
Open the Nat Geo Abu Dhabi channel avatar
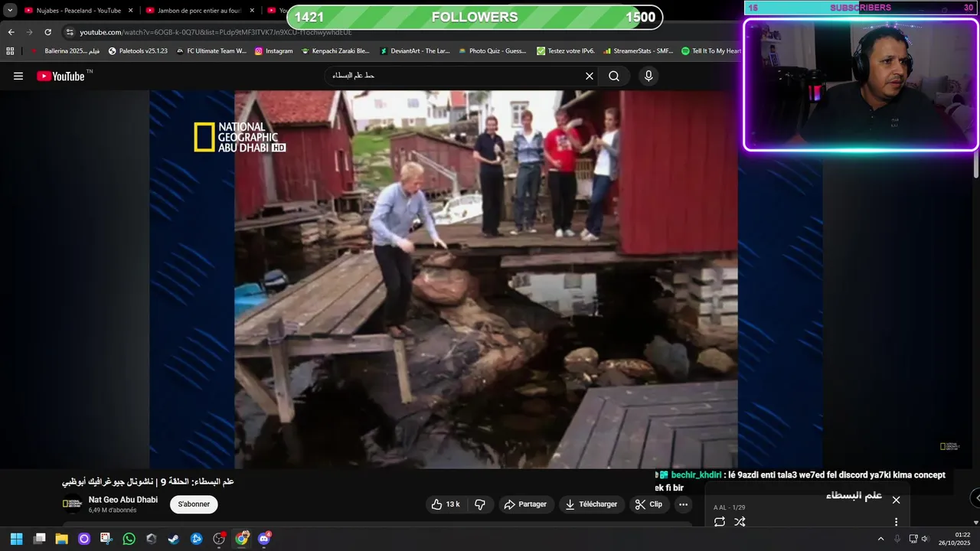point(72,504)
